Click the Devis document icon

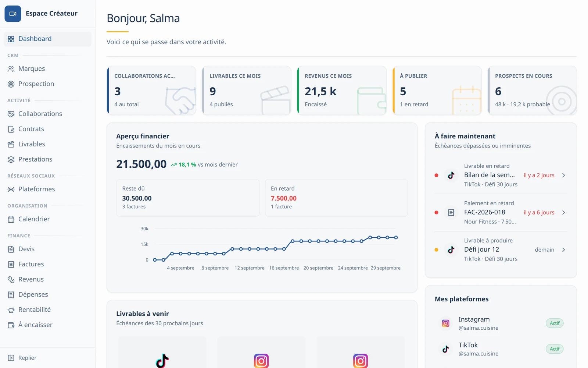click(11, 249)
